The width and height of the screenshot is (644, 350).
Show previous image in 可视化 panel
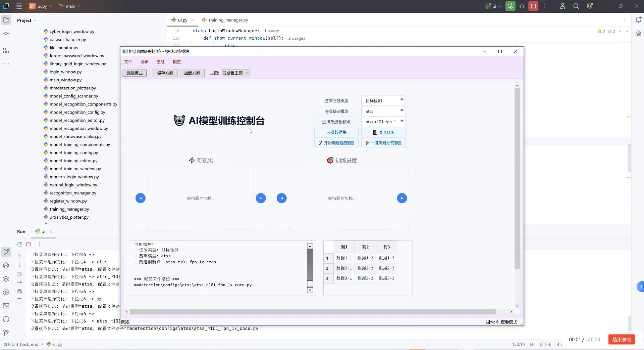(x=141, y=198)
